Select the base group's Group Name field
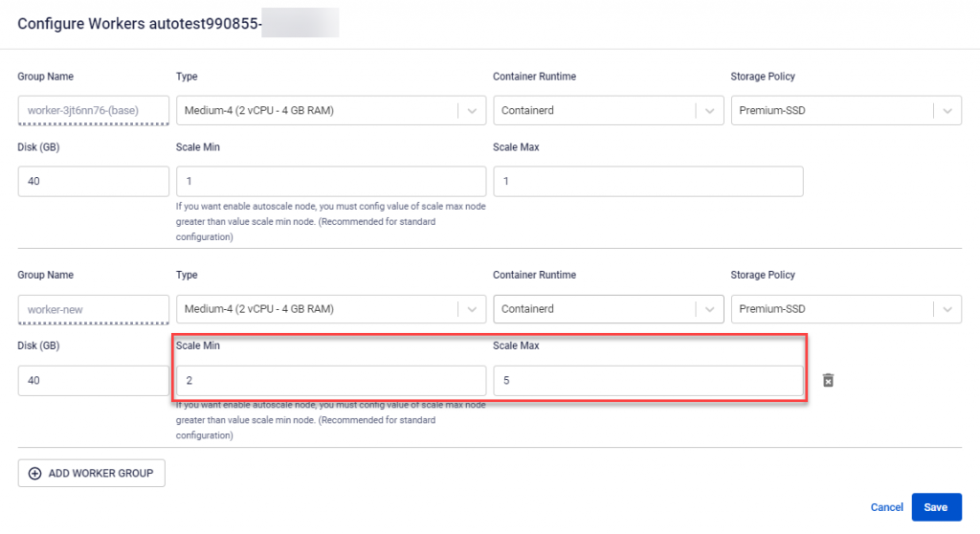The width and height of the screenshot is (980, 534). pos(93,110)
